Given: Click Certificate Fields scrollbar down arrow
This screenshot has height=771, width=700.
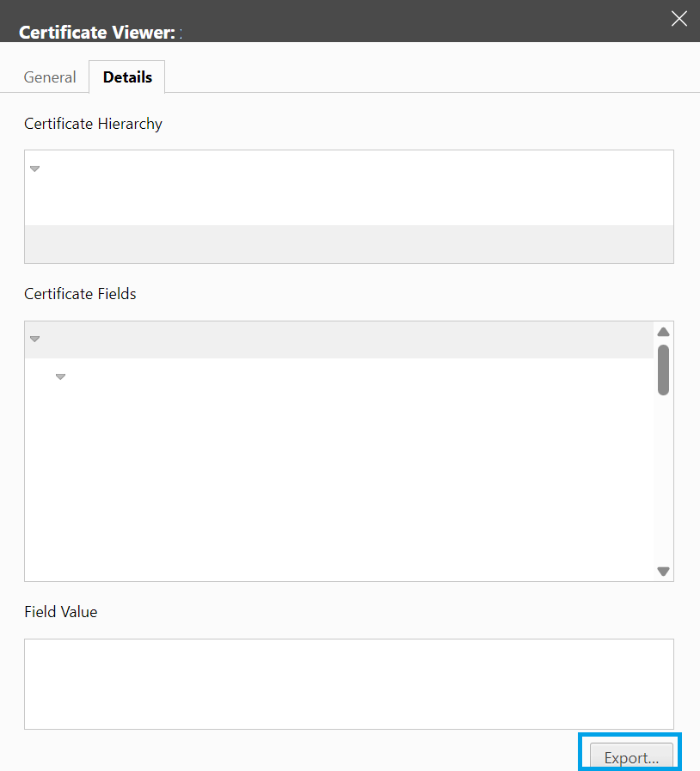Looking at the screenshot, I should click(x=663, y=571).
